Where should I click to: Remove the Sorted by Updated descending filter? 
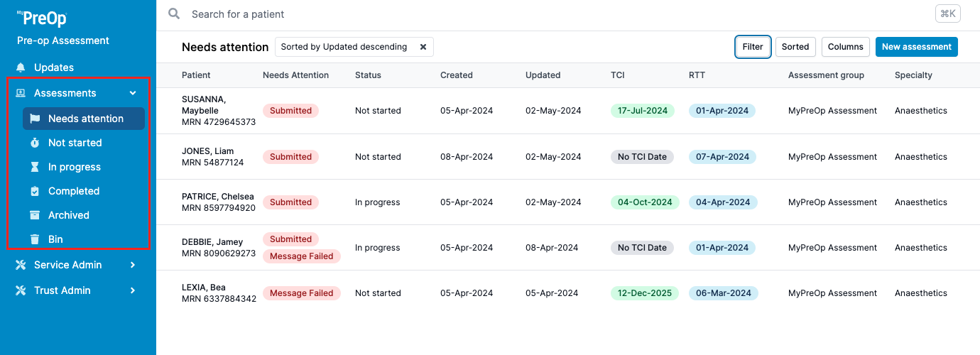tap(423, 47)
